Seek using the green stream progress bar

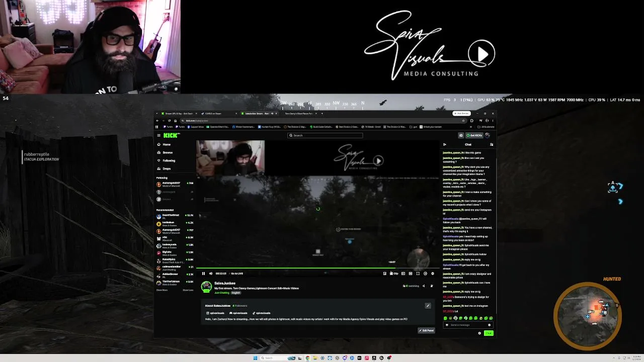tap(318, 268)
